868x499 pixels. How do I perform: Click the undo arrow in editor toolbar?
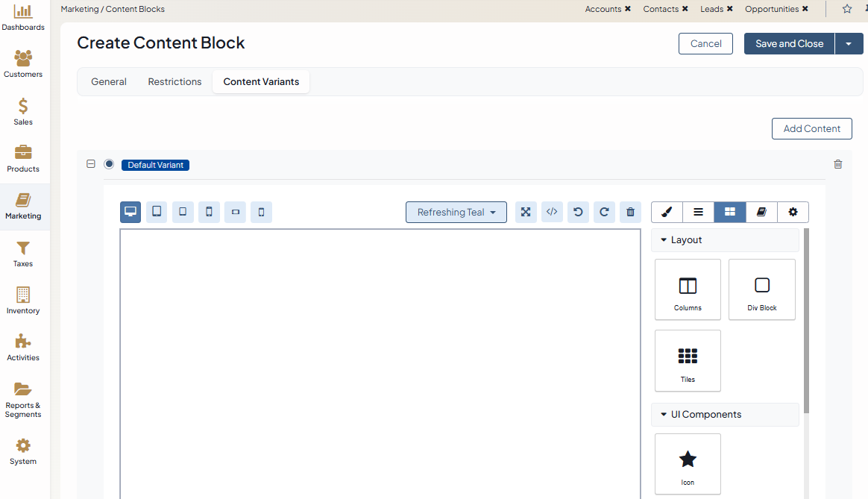(x=578, y=212)
